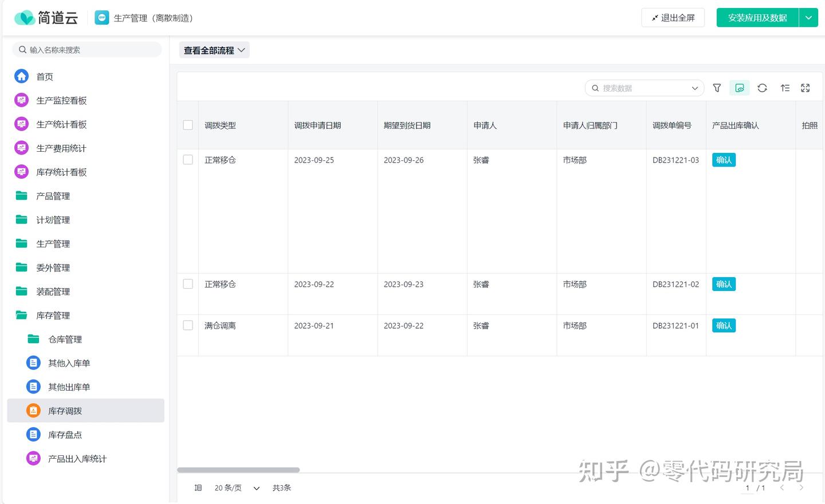Open 生产监控看板 dashboard
825x504 pixels.
[x=61, y=100]
